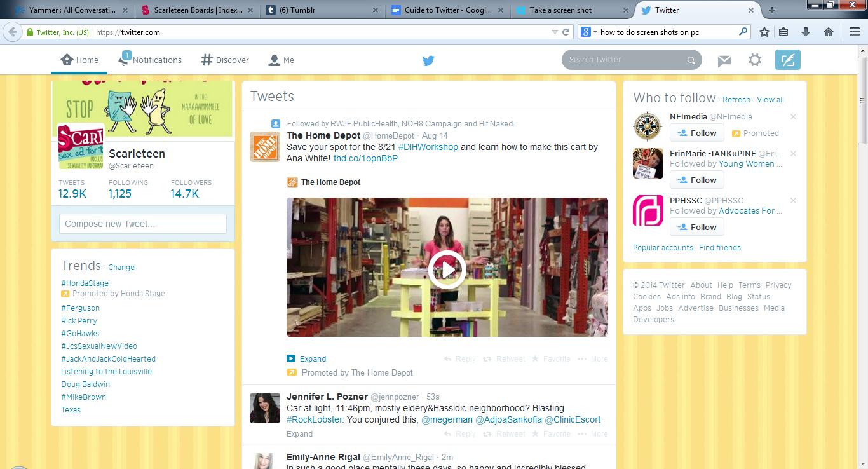
Task: Switch to Guide to Twitter browser tab
Action: tap(448, 10)
